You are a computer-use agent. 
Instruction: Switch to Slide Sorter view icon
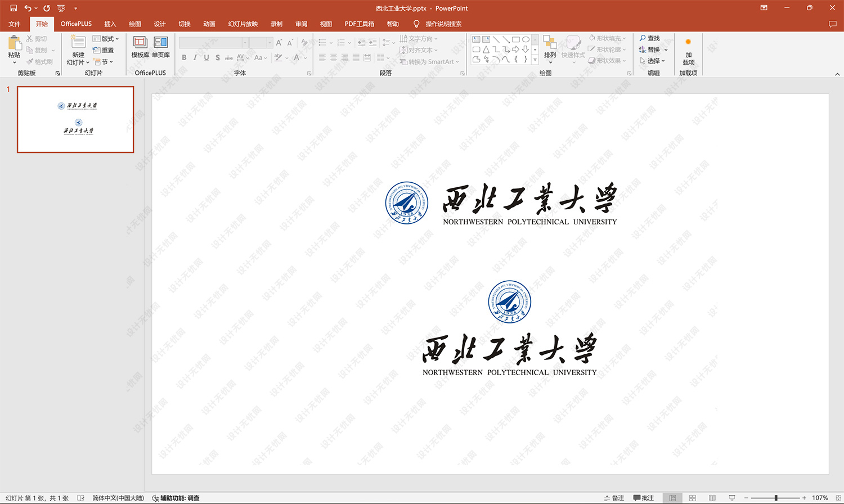click(x=693, y=498)
